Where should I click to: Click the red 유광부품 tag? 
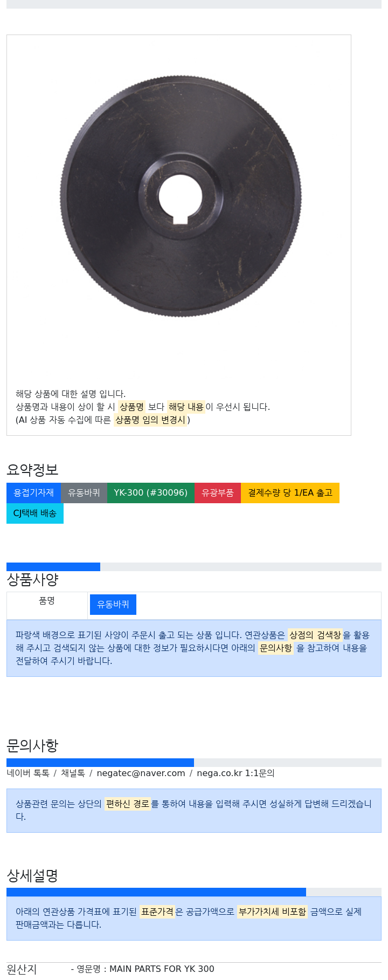[x=217, y=493]
